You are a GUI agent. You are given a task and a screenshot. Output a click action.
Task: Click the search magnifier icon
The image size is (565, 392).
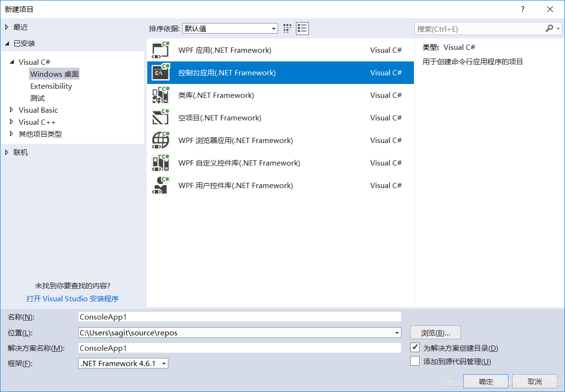(x=549, y=28)
